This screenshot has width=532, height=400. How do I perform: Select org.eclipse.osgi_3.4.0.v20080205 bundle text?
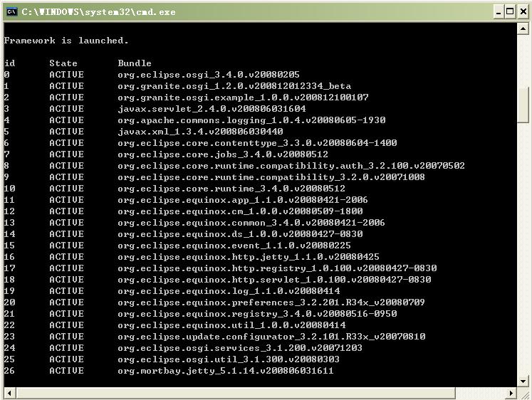click(209, 75)
